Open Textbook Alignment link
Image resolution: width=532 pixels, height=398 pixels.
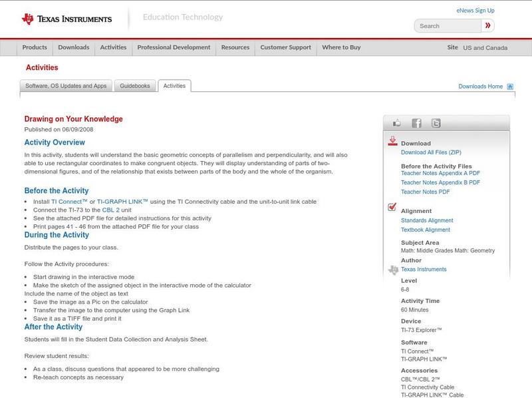click(x=426, y=230)
